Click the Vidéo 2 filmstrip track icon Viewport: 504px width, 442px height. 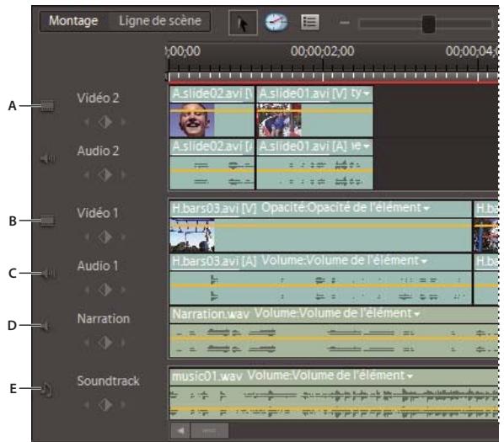pos(47,106)
